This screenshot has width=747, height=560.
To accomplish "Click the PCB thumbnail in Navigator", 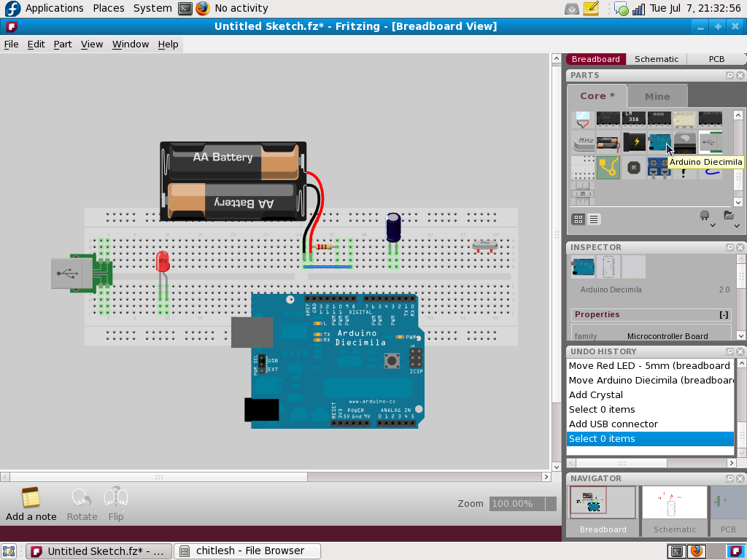I will point(728,502).
